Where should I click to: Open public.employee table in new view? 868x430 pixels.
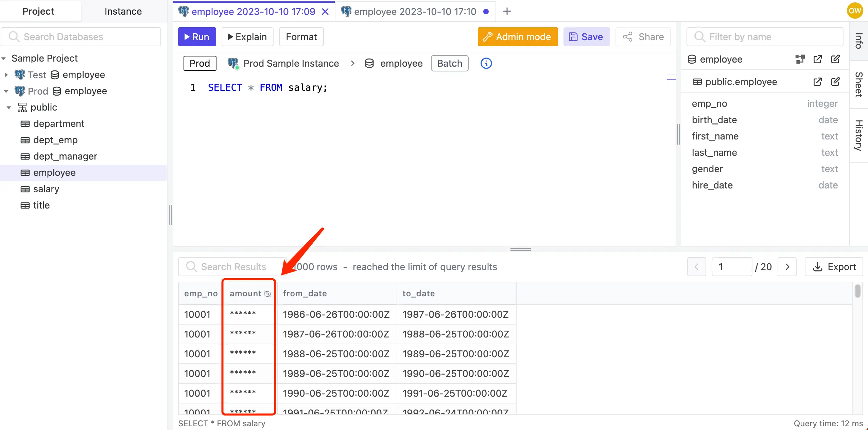pos(818,82)
